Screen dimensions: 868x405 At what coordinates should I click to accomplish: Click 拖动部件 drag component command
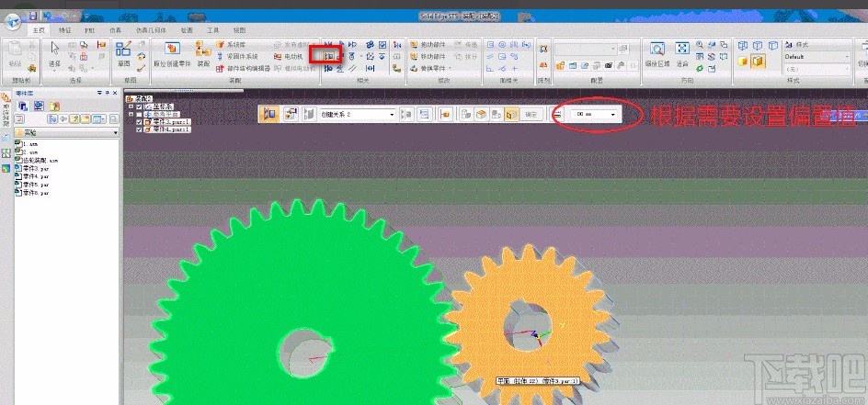click(x=428, y=44)
